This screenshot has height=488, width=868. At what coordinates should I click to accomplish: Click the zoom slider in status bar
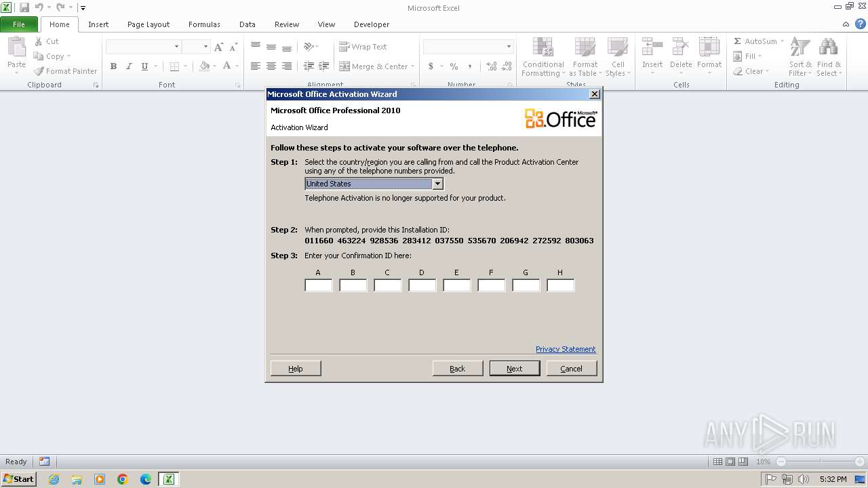(820, 462)
